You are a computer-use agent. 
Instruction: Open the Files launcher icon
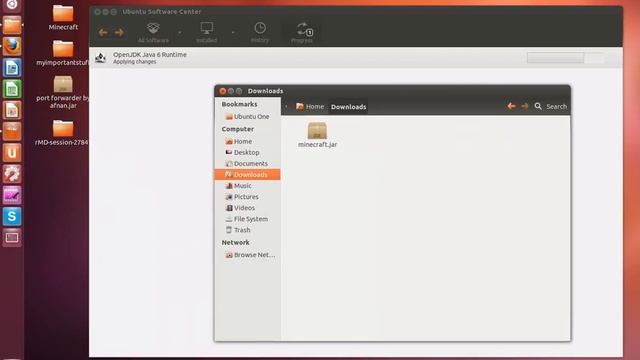pos(12,25)
